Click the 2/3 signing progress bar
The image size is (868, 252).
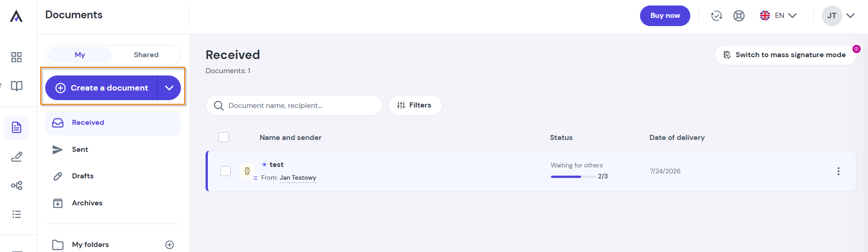[x=573, y=177]
